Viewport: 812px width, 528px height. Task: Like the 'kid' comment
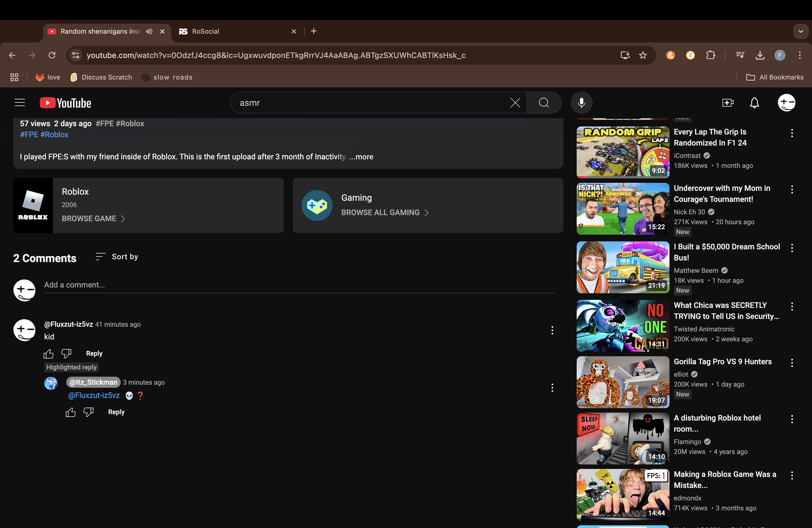(48, 354)
